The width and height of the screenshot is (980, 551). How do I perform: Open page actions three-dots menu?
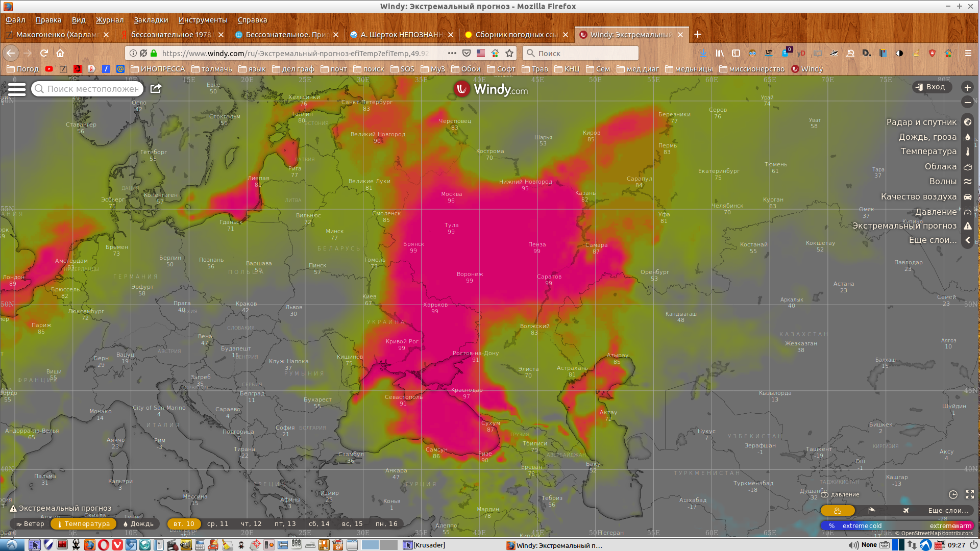point(452,53)
